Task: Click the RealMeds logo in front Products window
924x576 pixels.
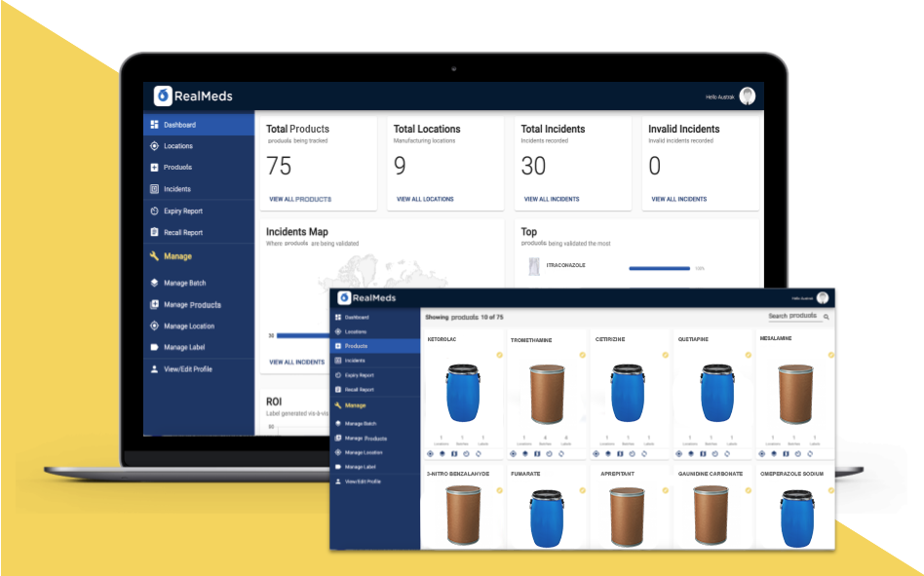Action: click(x=366, y=298)
